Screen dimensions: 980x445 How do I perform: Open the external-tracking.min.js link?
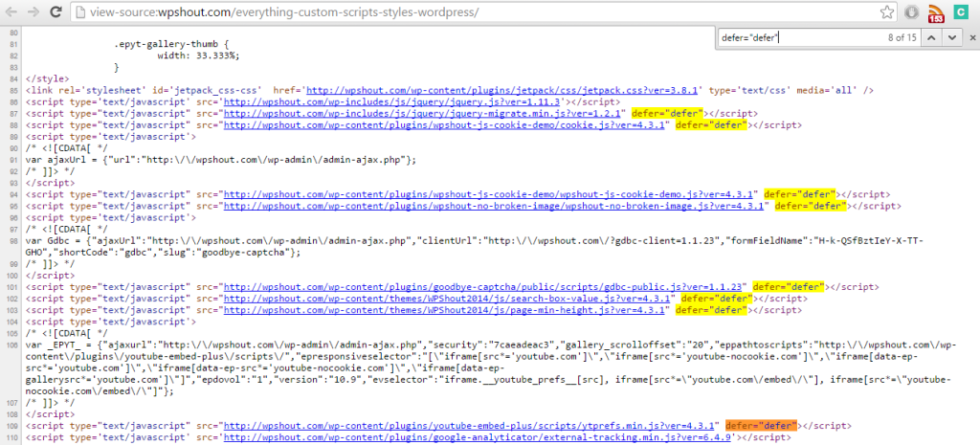click(x=478, y=437)
